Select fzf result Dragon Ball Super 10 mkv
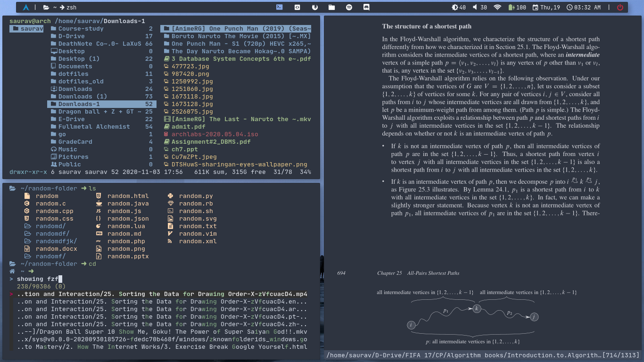The width and height of the screenshot is (644, 362). (x=162, y=332)
